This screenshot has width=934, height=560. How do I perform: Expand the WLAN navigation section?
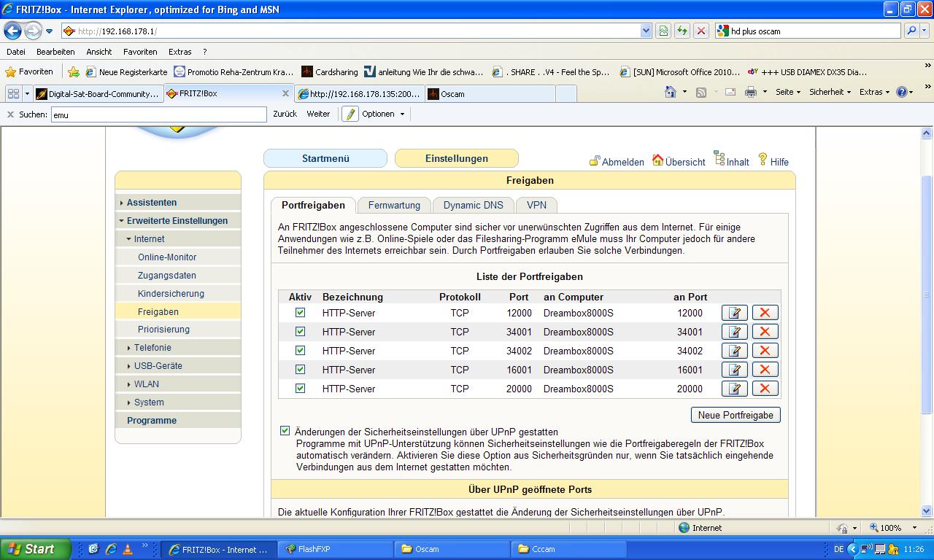[x=146, y=384]
